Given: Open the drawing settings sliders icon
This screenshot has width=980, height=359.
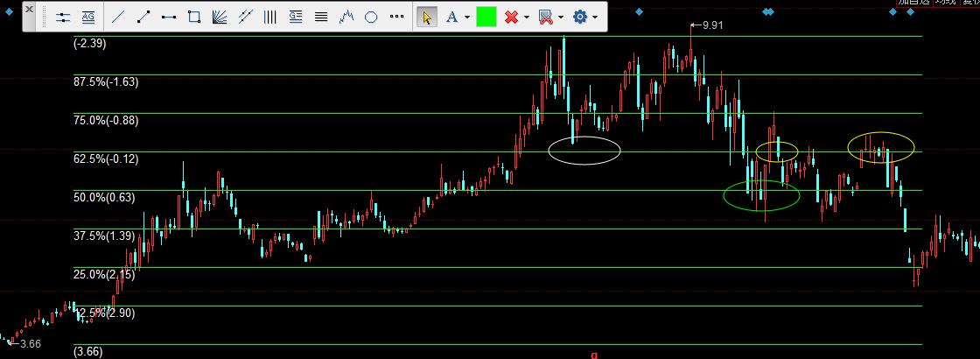Looking at the screenshot, I should (x=63, y=18).
